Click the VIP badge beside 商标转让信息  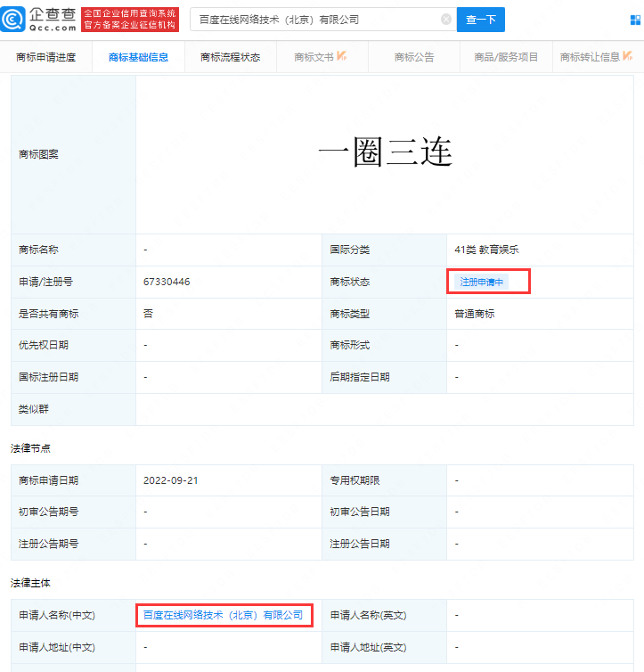[629, 56]
